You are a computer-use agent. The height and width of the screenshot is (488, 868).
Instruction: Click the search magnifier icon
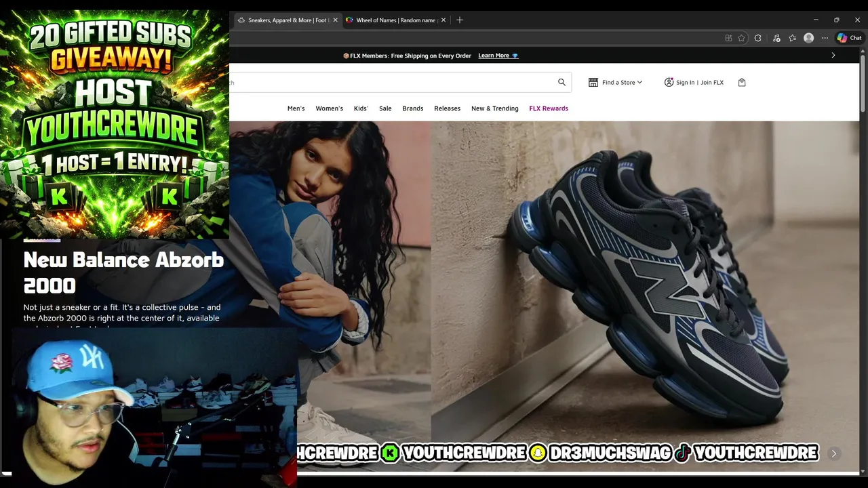[561, 82]
